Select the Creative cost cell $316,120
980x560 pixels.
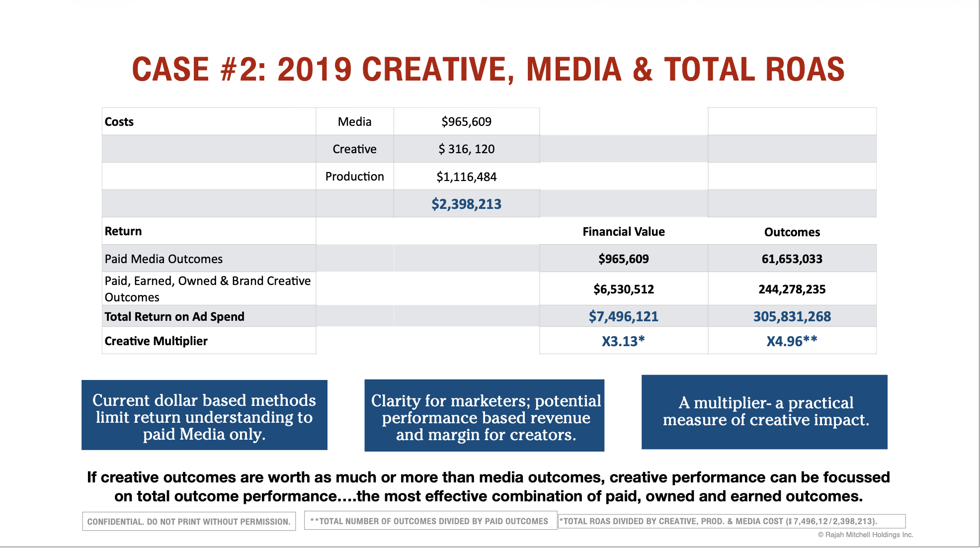(466, 148)
